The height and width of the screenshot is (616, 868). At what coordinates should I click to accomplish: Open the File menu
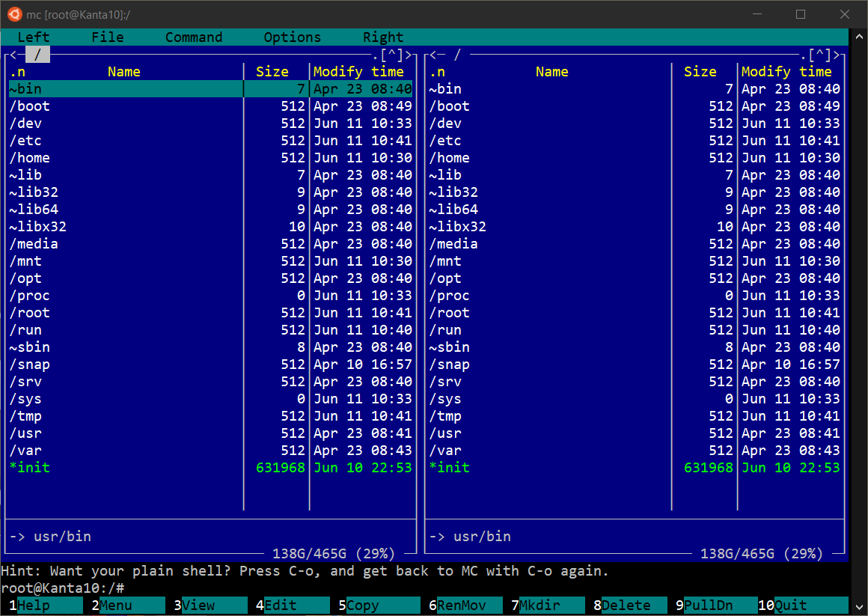coord(108,37)
